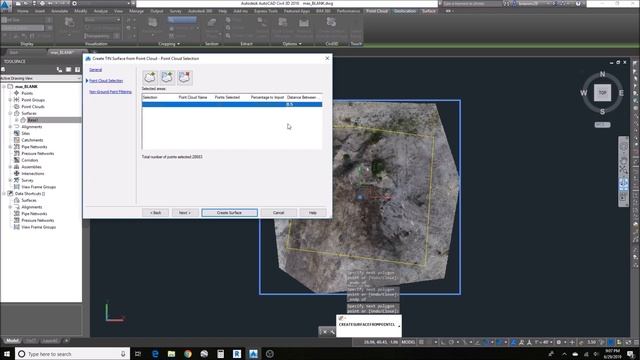This screenshot has width=640, height=360.
Task: Open the General step link
Action: 96,70
